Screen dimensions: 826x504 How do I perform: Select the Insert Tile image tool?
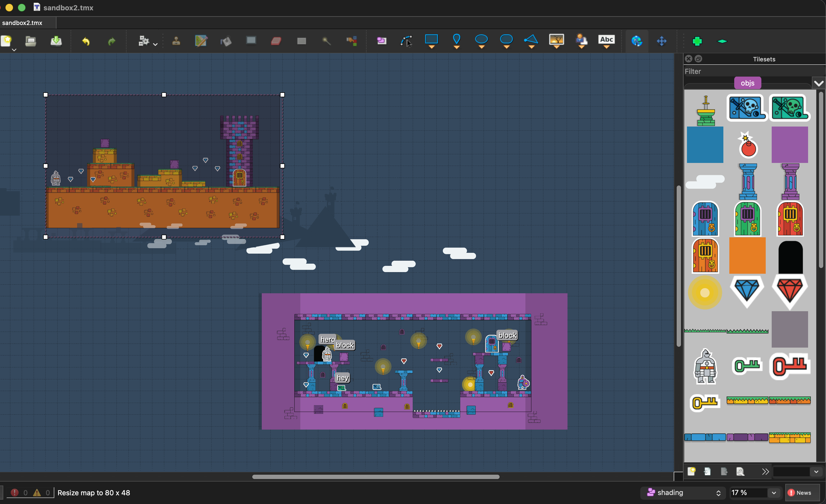coord(556,41)
